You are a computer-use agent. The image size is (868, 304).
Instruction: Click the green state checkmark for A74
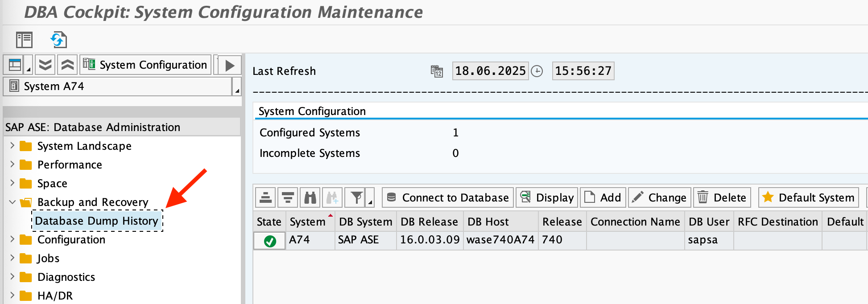point(270,241)
